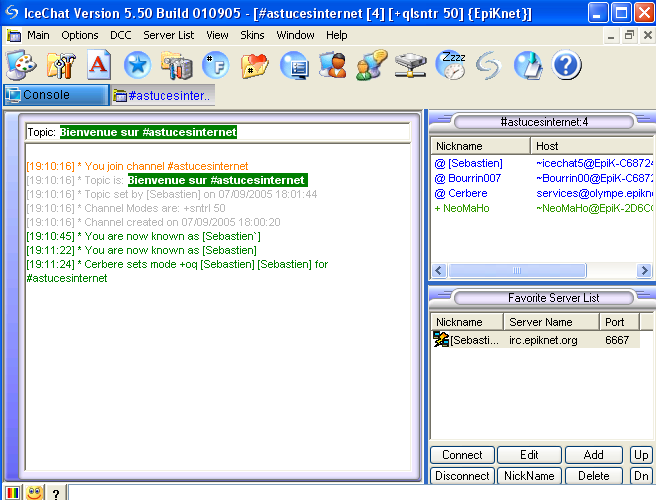The width and height of the screenshot is (656, 500).
Task: Switch to the #astucesinter.. channel tab
Action: [x=163, y=95]
